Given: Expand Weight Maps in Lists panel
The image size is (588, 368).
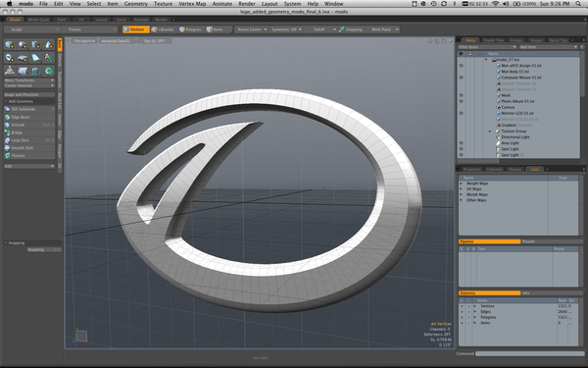Looking at the screenshot, I should coord(462,184).
